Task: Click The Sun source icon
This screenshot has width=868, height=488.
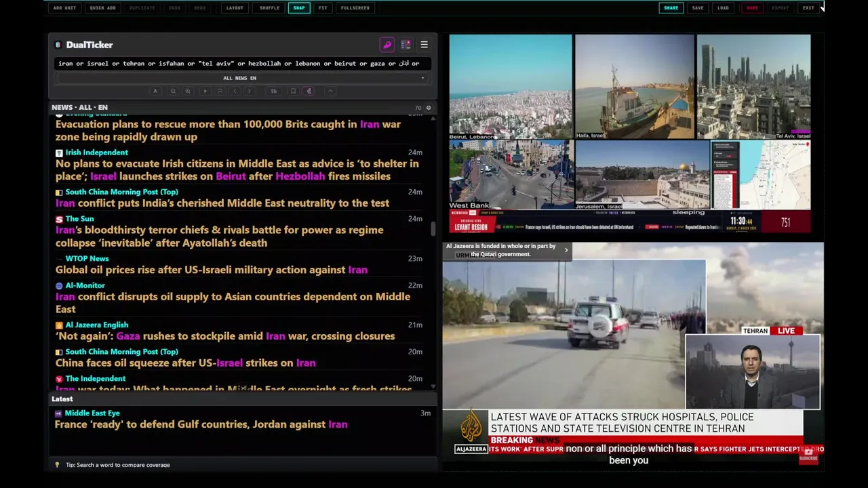Action: point(59,219)
